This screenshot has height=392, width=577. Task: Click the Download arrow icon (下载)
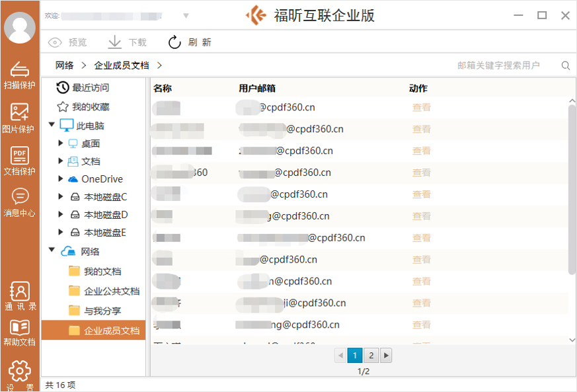[x=114, y=42]
